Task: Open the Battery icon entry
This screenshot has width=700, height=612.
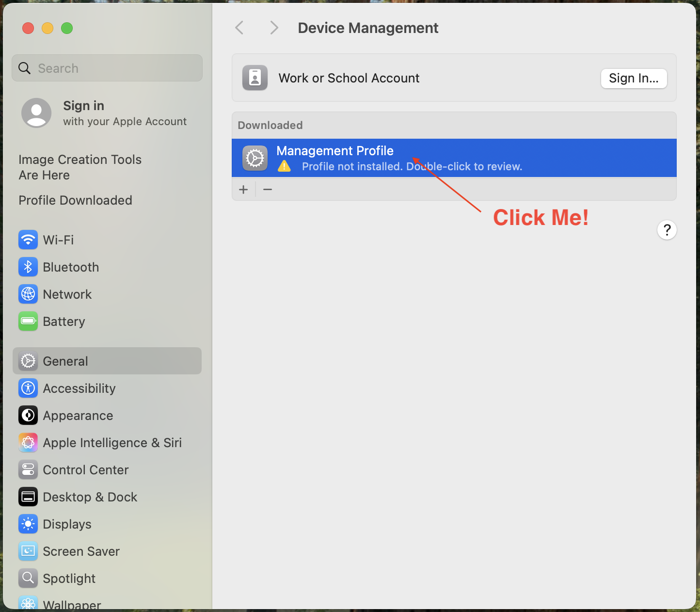Action: pos(28,321)
